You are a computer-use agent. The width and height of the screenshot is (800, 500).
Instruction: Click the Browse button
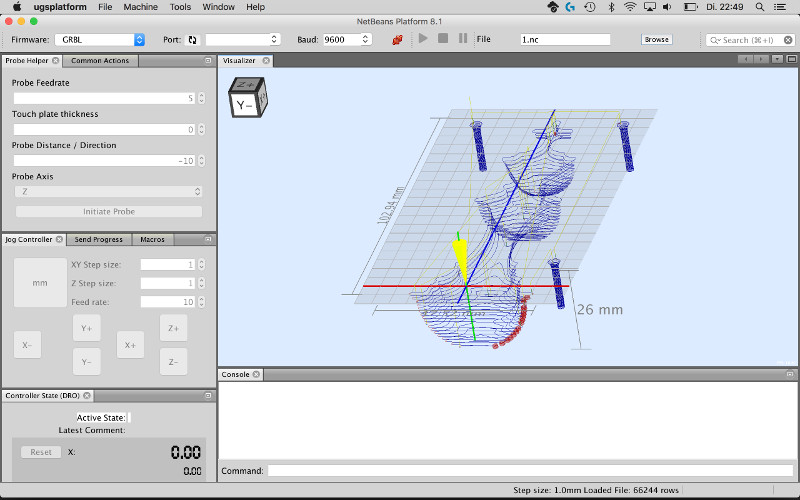(x=656, y=39)
